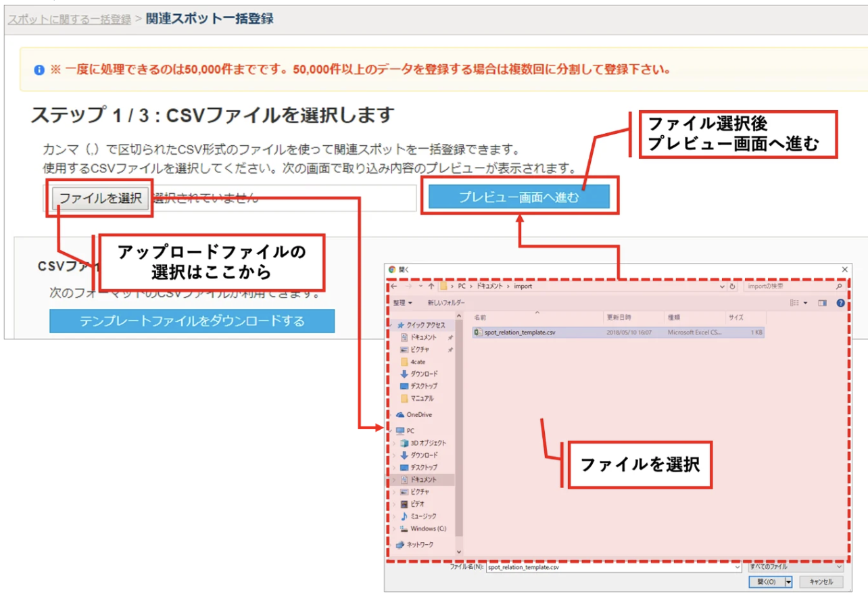The image size is (868, 615).
Task: Select ドキュメント in the address bar path
Action: (490, 287)
